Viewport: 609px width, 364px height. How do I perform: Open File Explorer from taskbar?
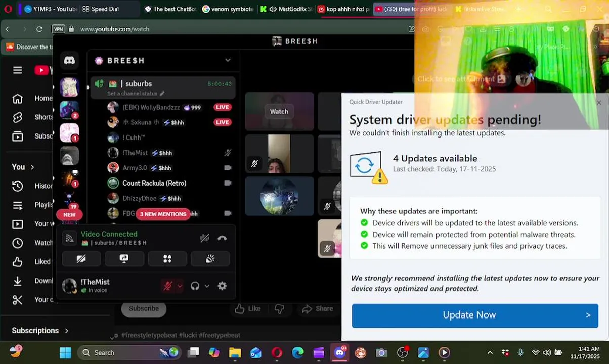235,352
